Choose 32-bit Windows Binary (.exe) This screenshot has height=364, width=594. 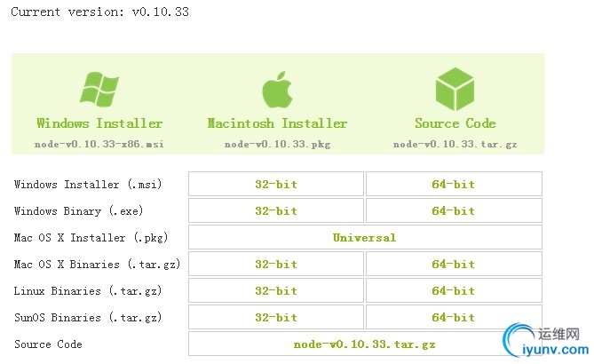coord(276,210)
